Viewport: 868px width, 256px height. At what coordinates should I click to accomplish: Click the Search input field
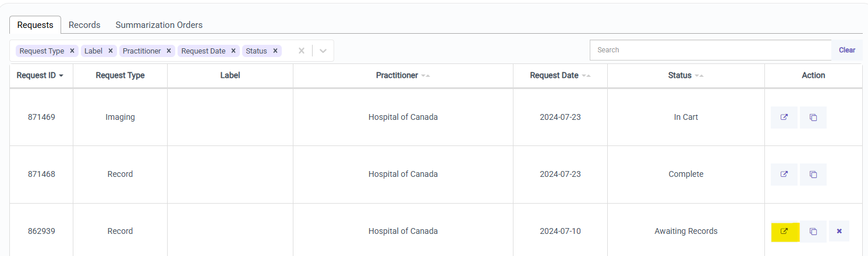point(710,50)
